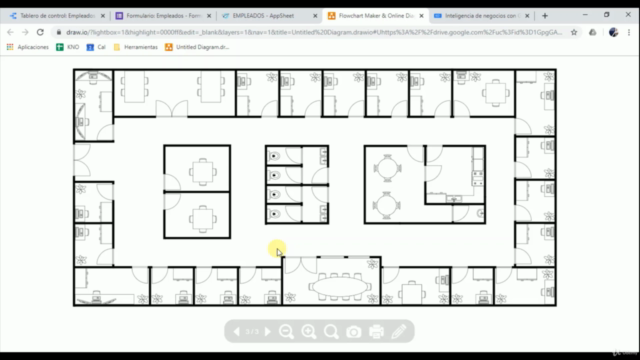Viewport: 640px width, 360px height.
Task: Click the Drive extension icon
Action: point(593,32)
